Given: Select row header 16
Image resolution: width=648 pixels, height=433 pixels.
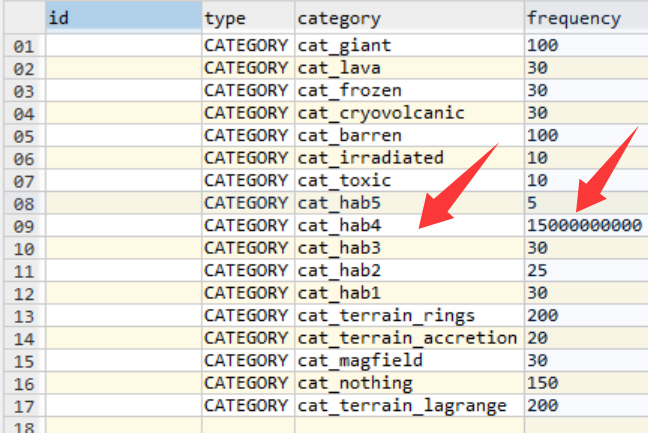Looking at the screenshot, I should pos(24,383).
